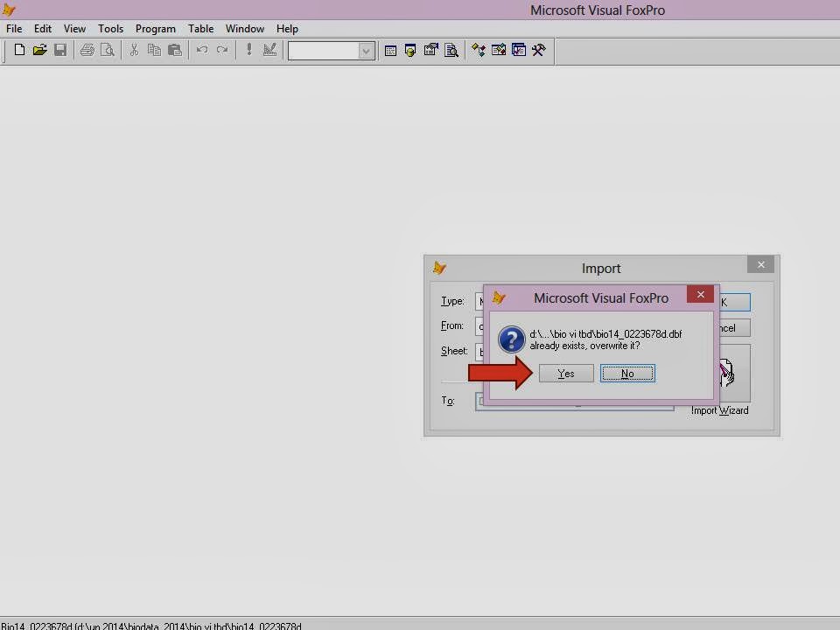This screenshot has height=630, width=840.
Task: Open the database dropdown in toolbar
Action: click(x=366, y=52)
